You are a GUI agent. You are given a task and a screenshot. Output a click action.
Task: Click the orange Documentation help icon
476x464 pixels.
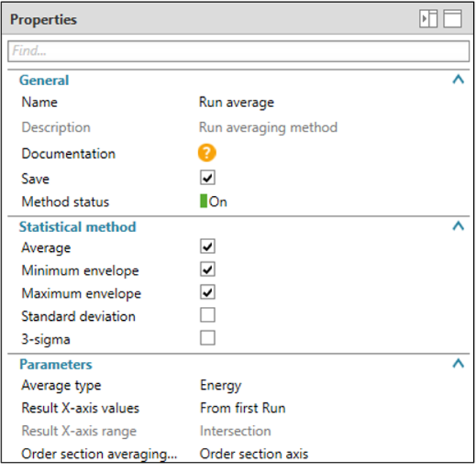coord(208,153)
